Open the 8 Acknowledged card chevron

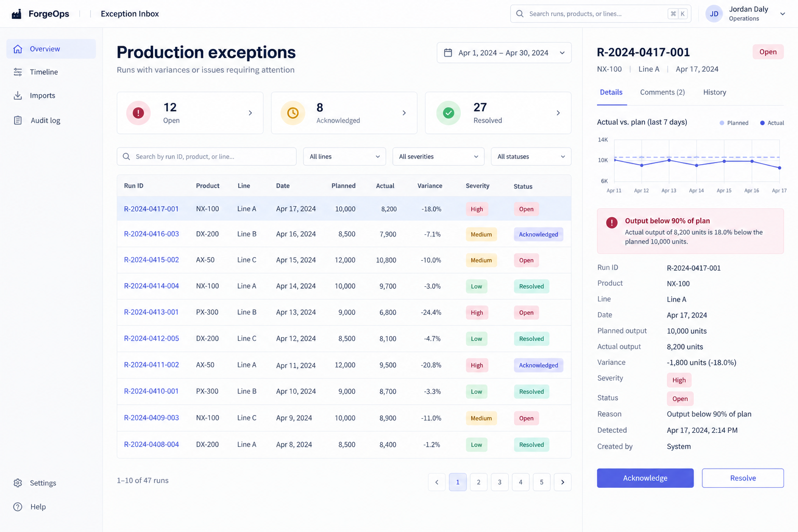[x=404, y=113]
